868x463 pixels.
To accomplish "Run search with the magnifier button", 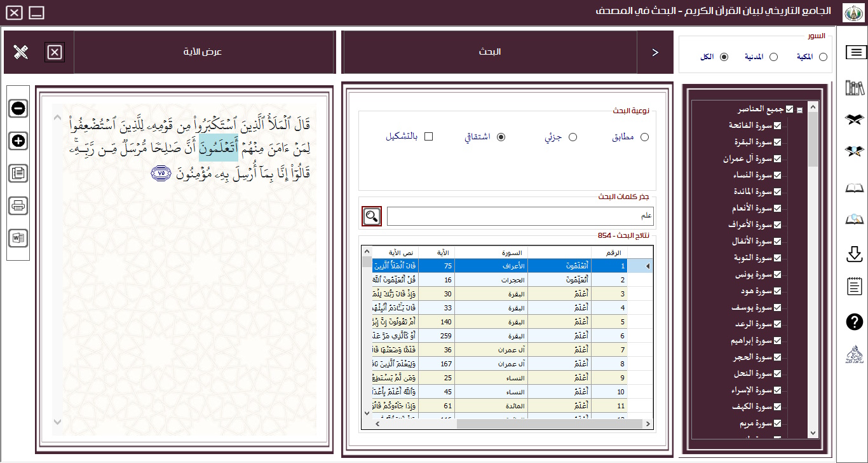I will pos(372,216).
